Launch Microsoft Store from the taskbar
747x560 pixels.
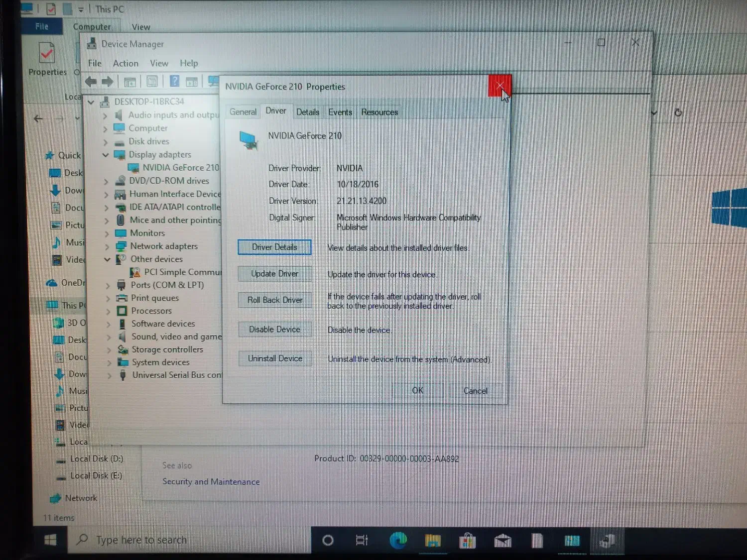coord(467,541)
